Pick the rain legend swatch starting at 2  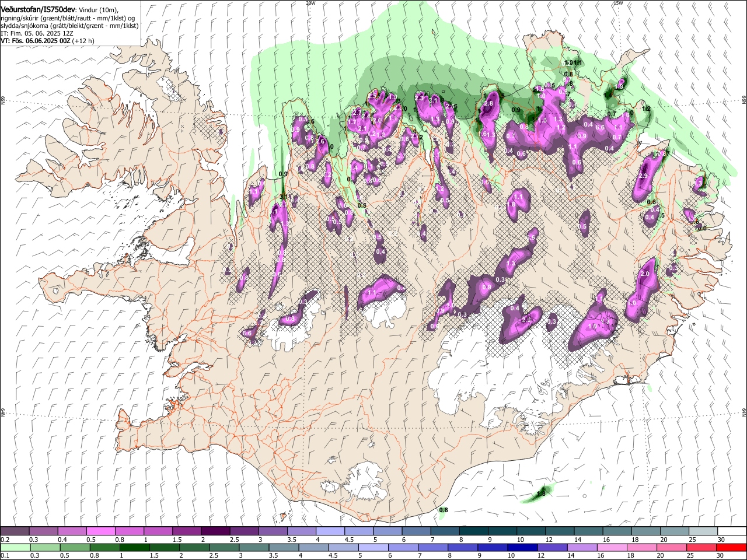click(194, 547)
